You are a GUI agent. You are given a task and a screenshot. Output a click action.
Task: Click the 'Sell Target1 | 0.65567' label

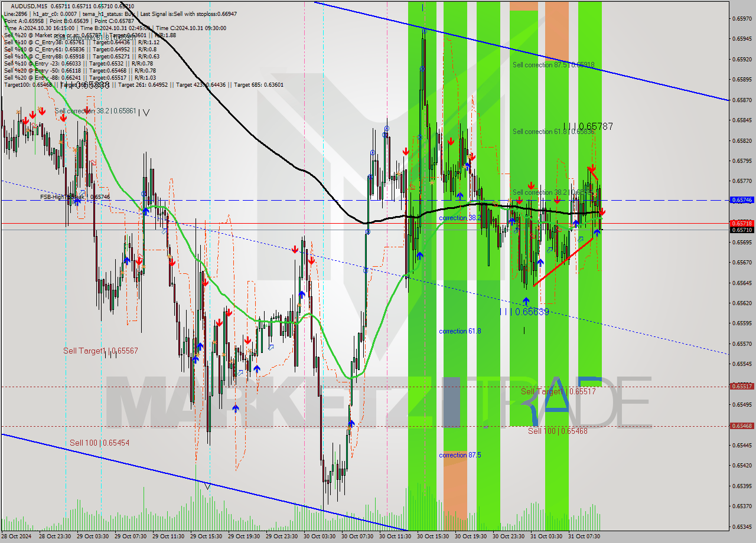pos(100,351)
